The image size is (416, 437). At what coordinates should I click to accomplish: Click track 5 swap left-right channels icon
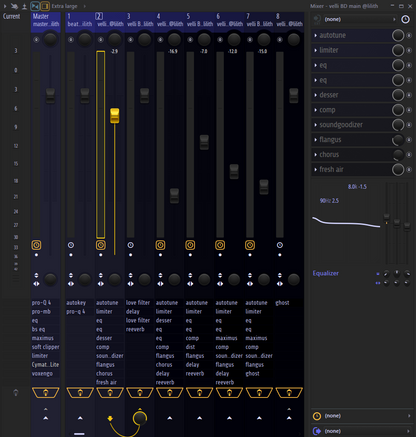pyautogui.click(x=190, y=284)
